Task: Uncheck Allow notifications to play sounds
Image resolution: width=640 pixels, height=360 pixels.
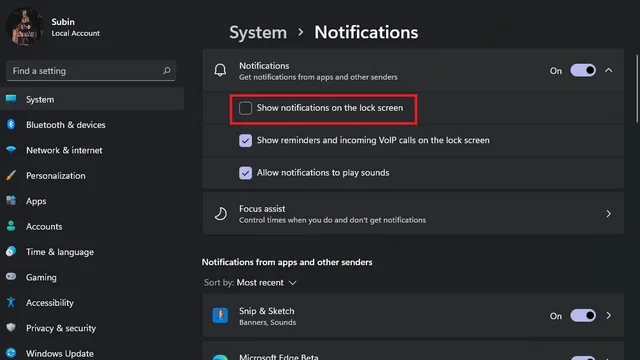Action: [x=245, y=173]
